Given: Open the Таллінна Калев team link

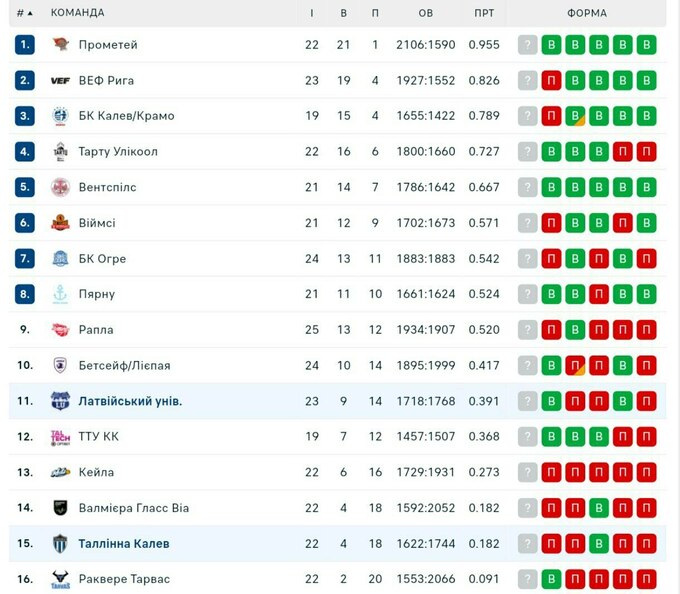Looking at the screenshot, I should (x=123, y=543).
